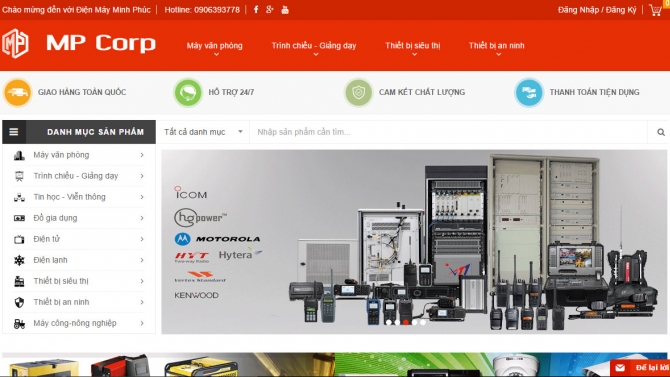Open the Google Plus icon
The width and height of the screenshot is (670, 377).
[x=270, y=9]
